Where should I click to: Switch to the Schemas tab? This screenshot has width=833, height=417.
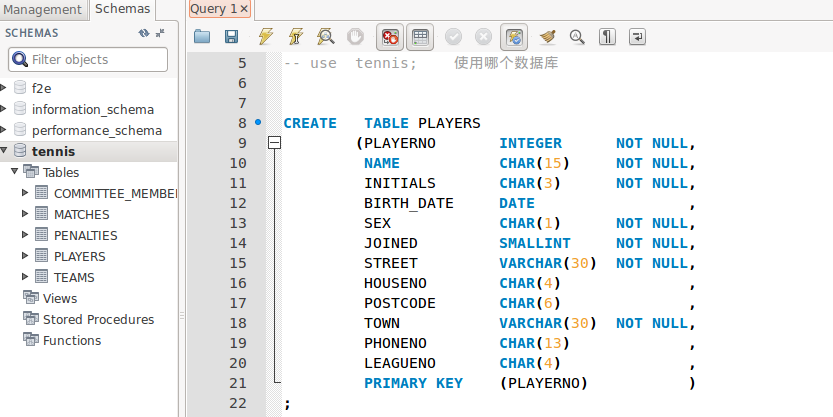[122, 9]
